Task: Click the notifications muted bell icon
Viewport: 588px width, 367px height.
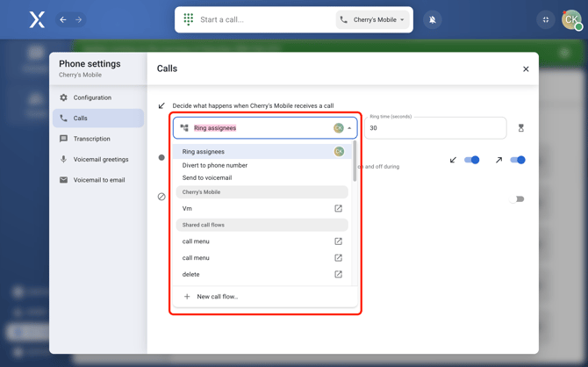Action: click(x=433, y=19)
